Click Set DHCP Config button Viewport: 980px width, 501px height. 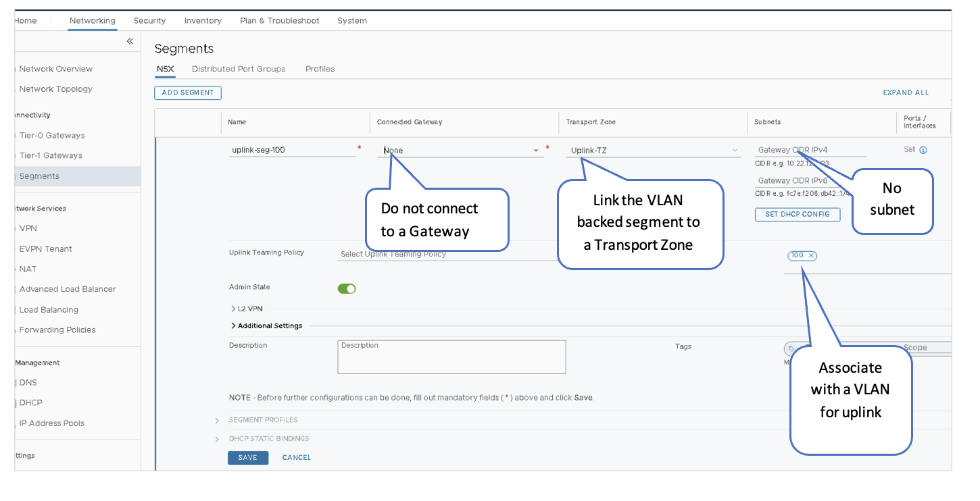798,215
